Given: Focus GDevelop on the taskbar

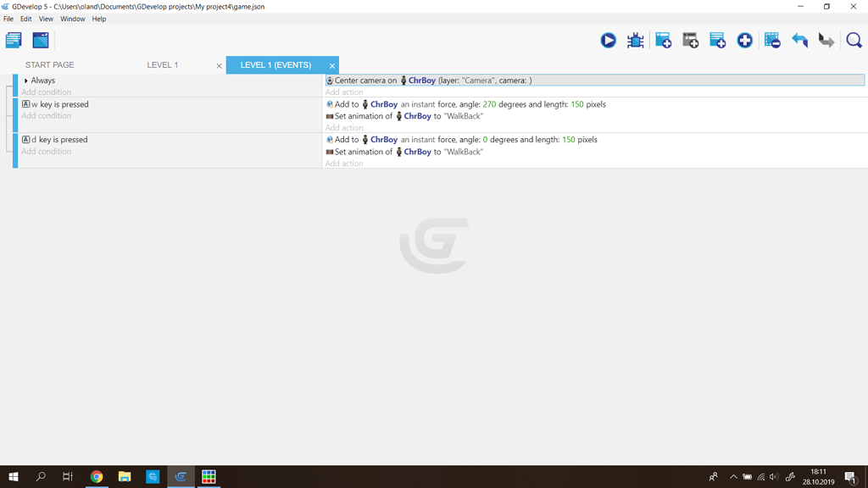Looking at the screenshot, I should (x=181, y=476).
